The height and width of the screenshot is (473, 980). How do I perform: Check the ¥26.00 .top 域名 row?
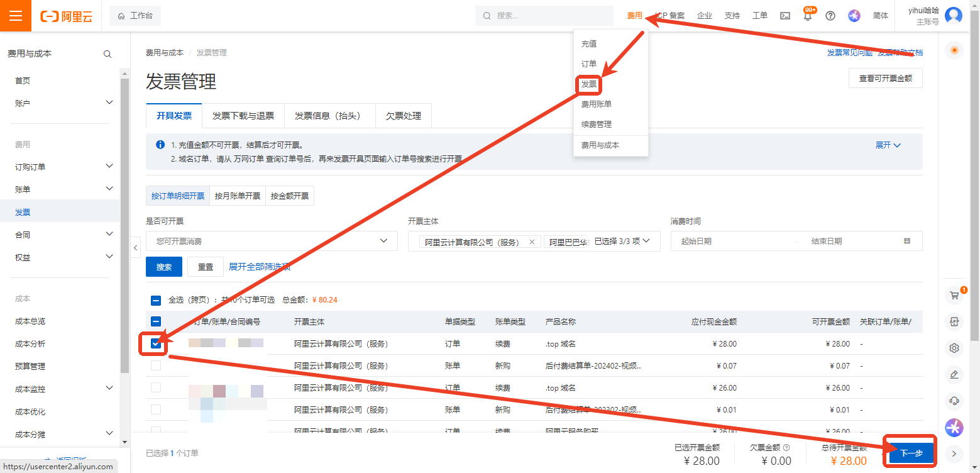[156, 387]
